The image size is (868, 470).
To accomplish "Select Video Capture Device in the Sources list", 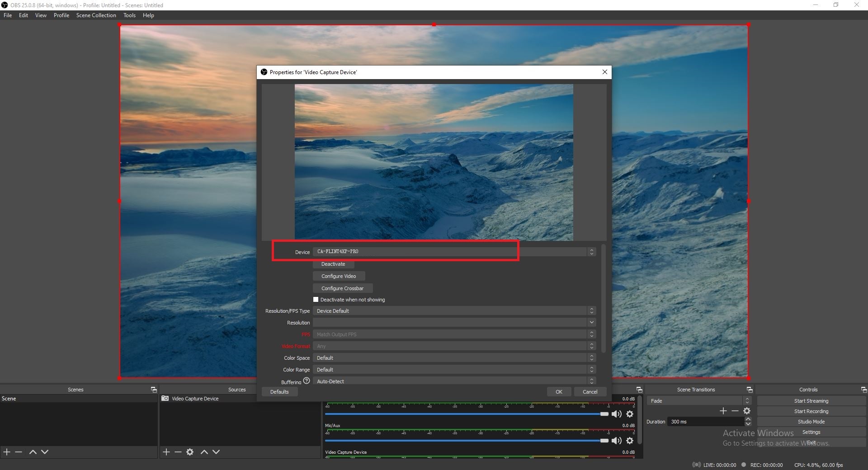I will [240, 399].
